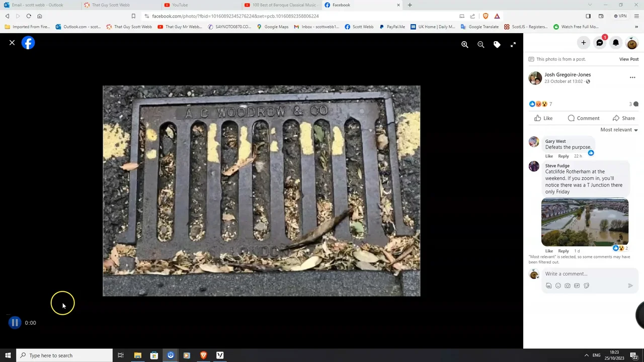Image resolution: width=644 pixels, height=362 pixels.
Task: Open the Windows Start menu
Action: coord(8,355)
